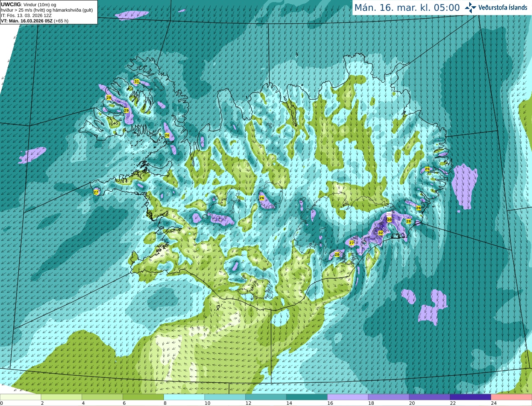This screenshot has height=406, width=532.
Task: Click the yellow gust marker labeled 25
Action: [x=427, y=169]
